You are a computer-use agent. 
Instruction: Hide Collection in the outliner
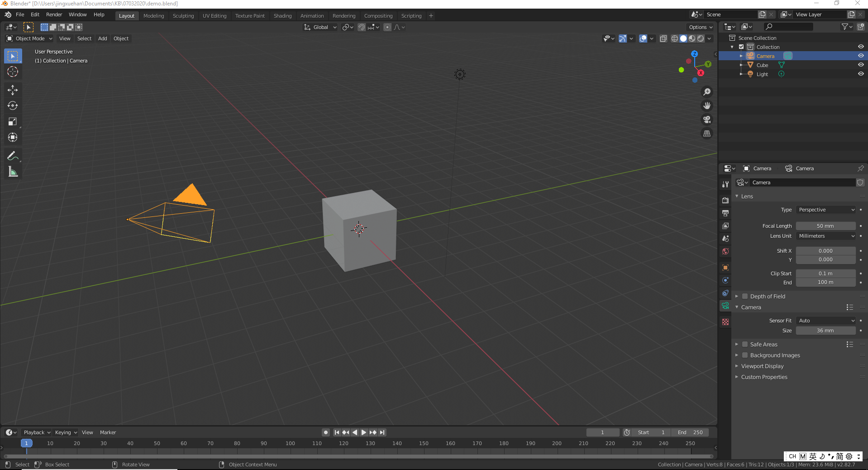861,47
